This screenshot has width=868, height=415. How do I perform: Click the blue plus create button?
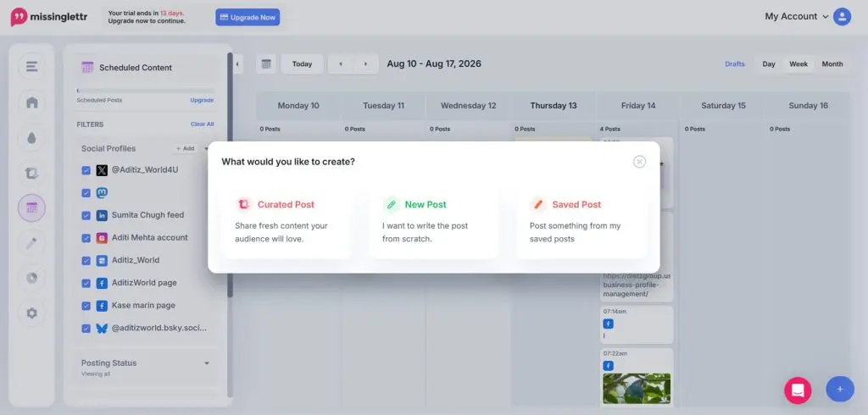click(x=840, y=389)
